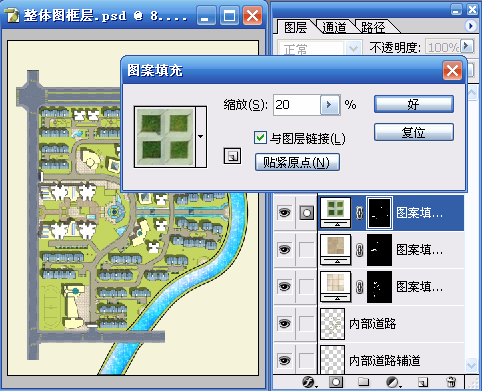This screenshot has width=482, height=391.
Task: Toggle link box for 内部道路 layer
Action: coord(306,324)
